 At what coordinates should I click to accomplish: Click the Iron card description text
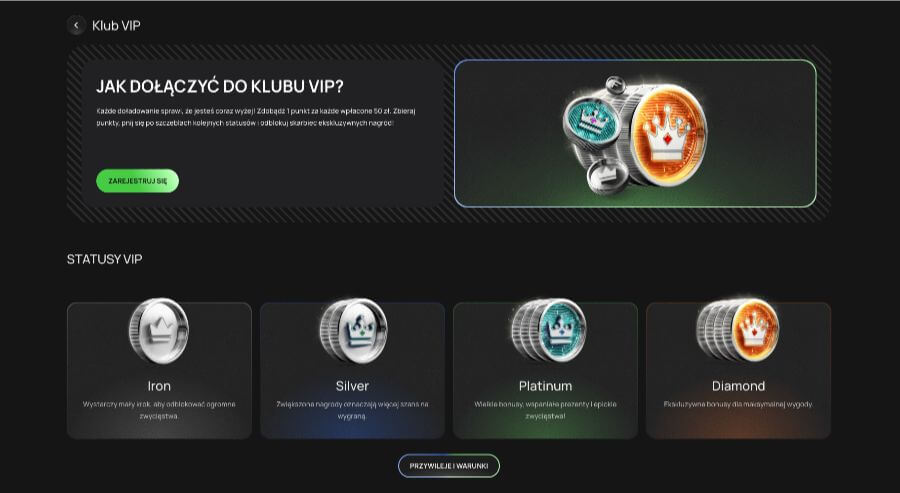[x=159, y=410]
